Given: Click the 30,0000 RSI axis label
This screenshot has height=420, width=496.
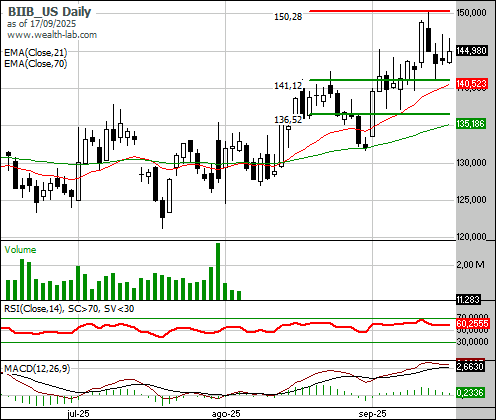Looking at the screenshot, I should tap(472, 342).
